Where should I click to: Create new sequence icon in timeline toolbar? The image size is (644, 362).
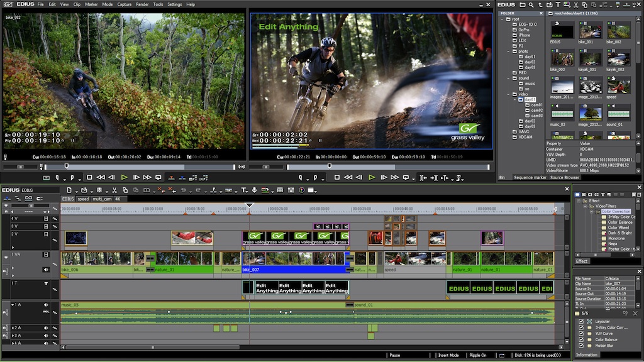click(69, 190)
